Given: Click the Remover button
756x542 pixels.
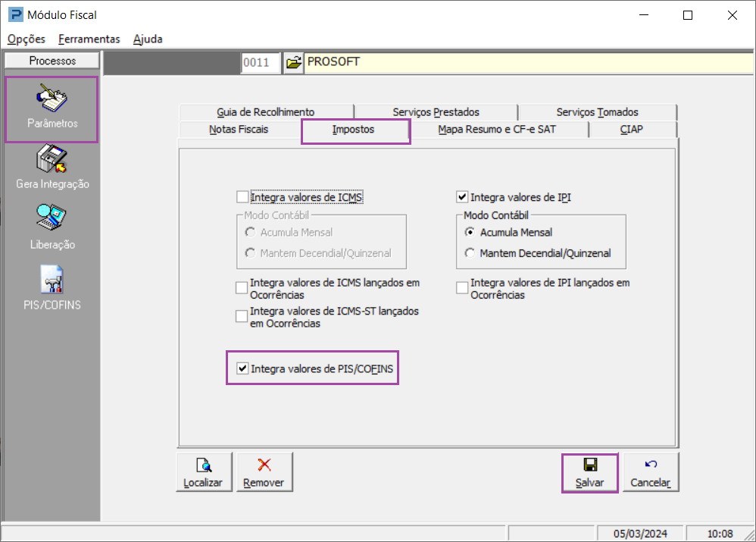Looking at the screenshot, I should 264,472.
